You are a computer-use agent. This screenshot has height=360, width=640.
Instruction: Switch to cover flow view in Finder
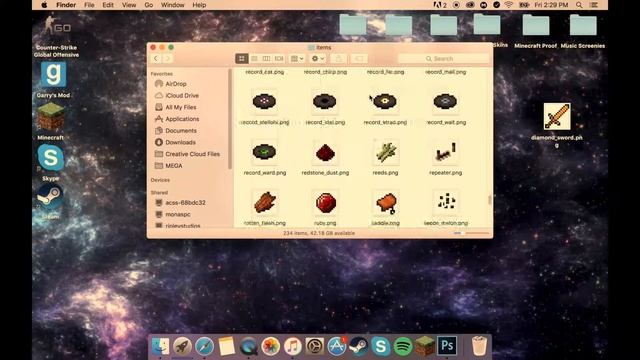(279, 59)
